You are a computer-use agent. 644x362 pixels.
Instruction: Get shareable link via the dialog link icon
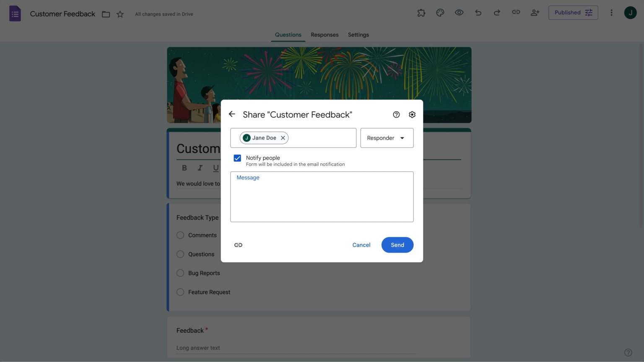pyautogui.click(x=238, y=245)
